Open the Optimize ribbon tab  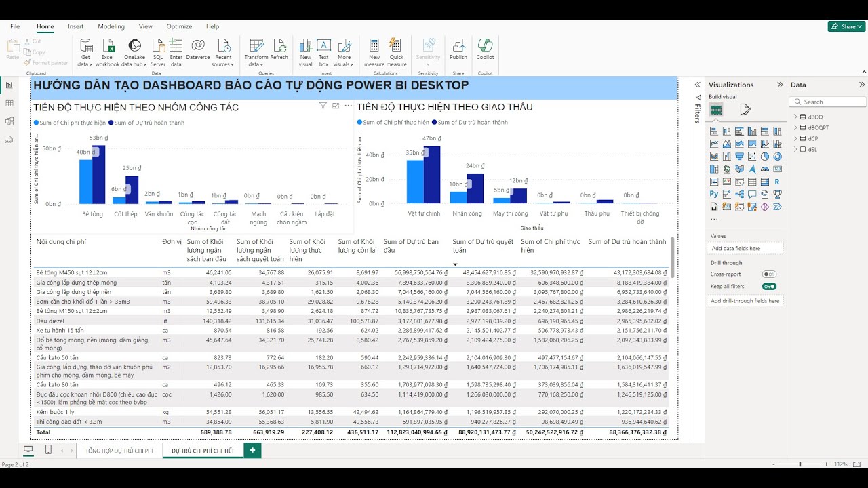pyautogui.click(x=179, y=26)
